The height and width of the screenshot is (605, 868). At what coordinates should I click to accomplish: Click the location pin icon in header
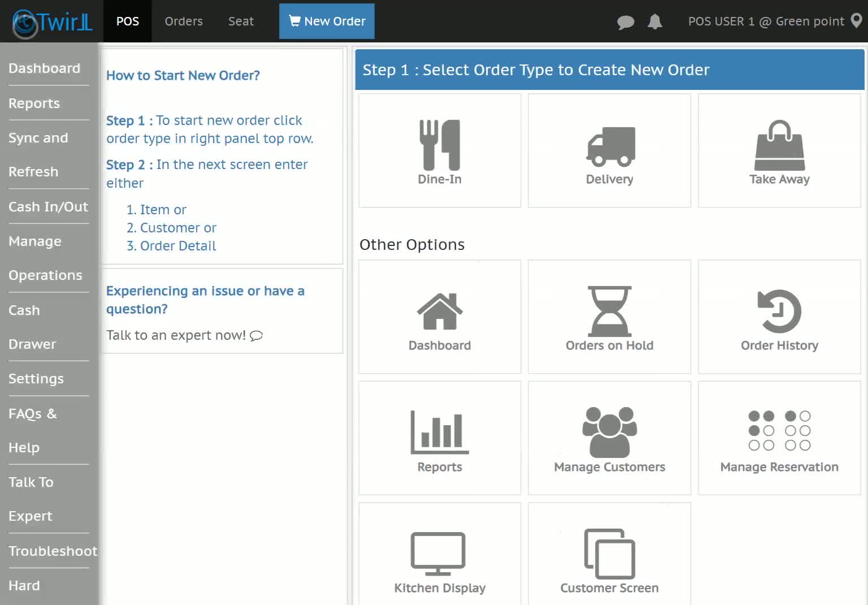pyautogui.click(x=857, y=21)
